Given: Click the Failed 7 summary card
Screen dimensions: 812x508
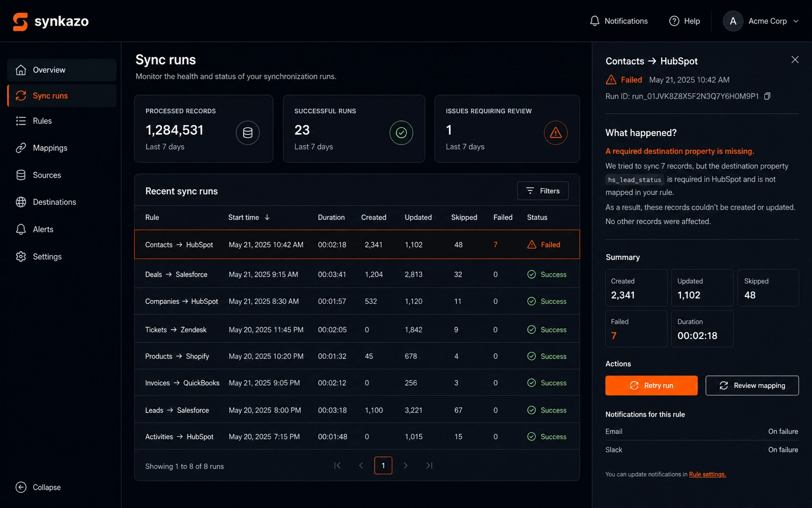Looking at the screenshot, I should coord(636,329).
